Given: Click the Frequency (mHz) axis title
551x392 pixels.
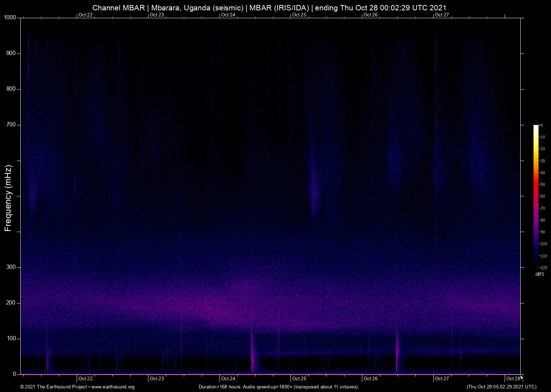Looking at the screenshot, I should (8, 198).
